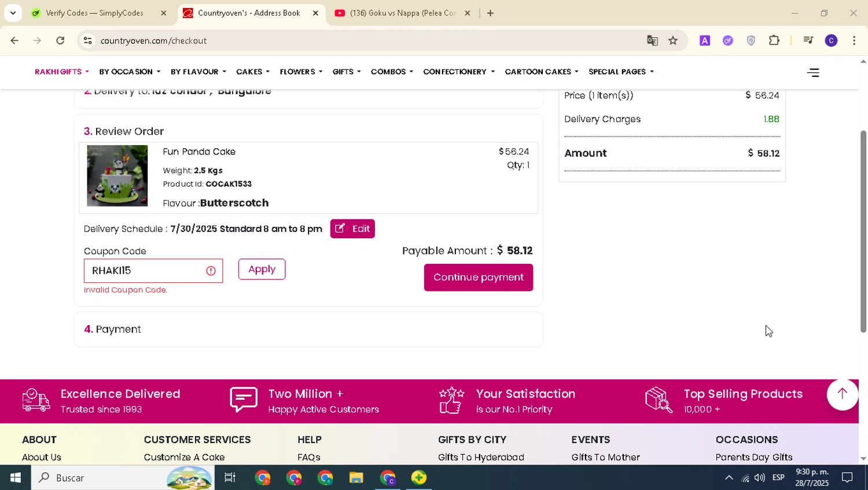This screenshot has width=868, height=490.
Task: Click the translate page icon
Action: tap(652, 40)
